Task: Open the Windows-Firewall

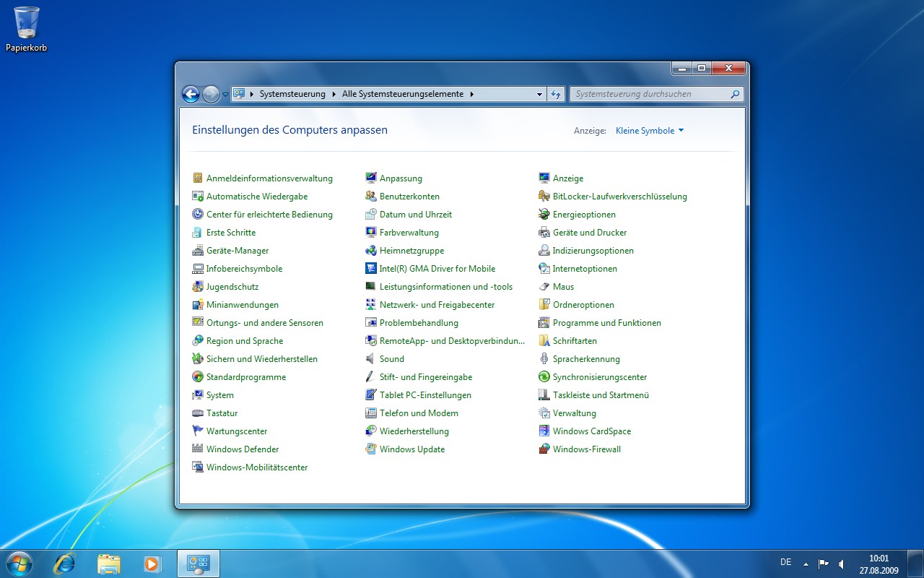Action: (586, 449)
